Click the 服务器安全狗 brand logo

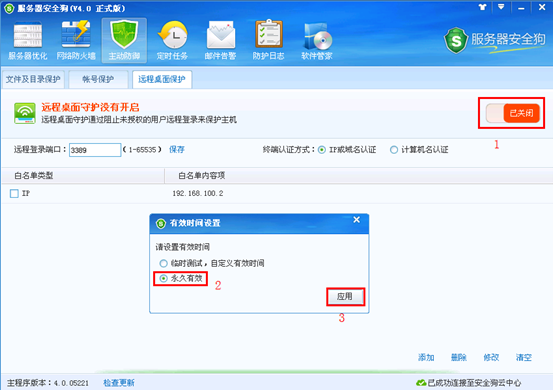pos(494,40)
